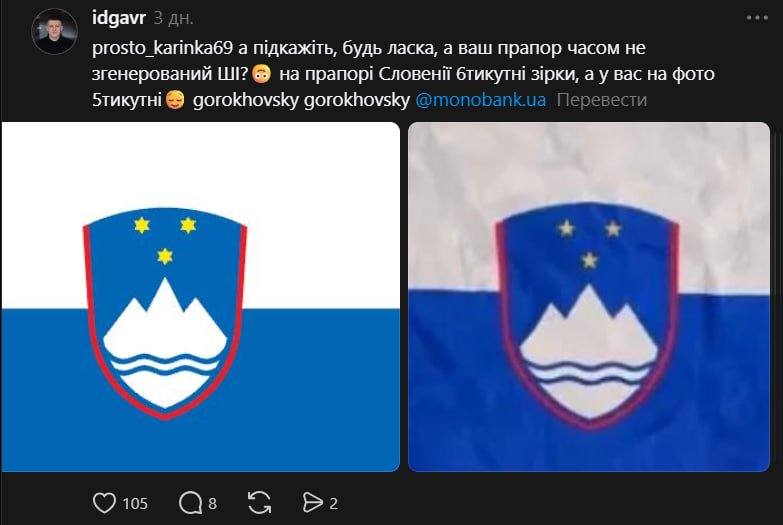Like the post via heart icon
Viewport: 783px width, 525px height.
click(x=104, y=503)
